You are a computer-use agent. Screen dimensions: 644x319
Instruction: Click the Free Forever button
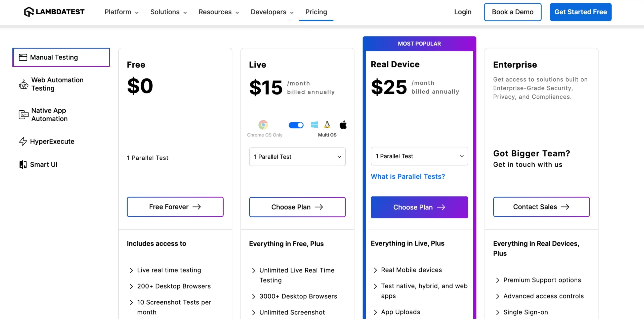(x=175, y=207)
